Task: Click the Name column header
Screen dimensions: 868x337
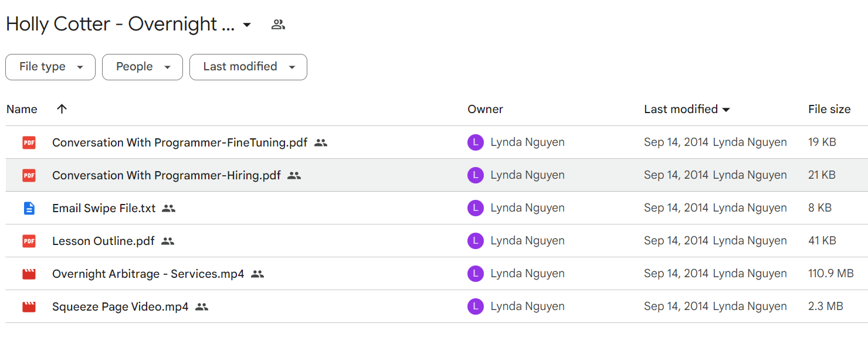Action: 22,109
